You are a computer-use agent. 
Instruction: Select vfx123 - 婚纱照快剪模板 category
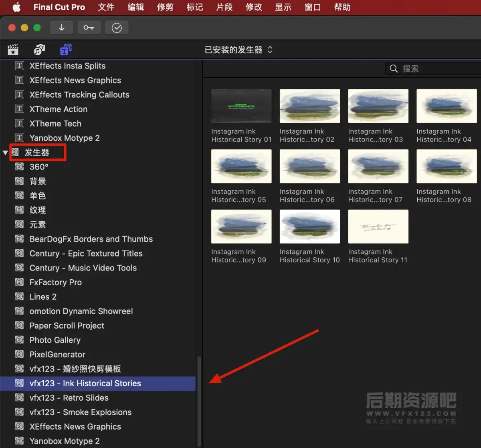[98, 369]
